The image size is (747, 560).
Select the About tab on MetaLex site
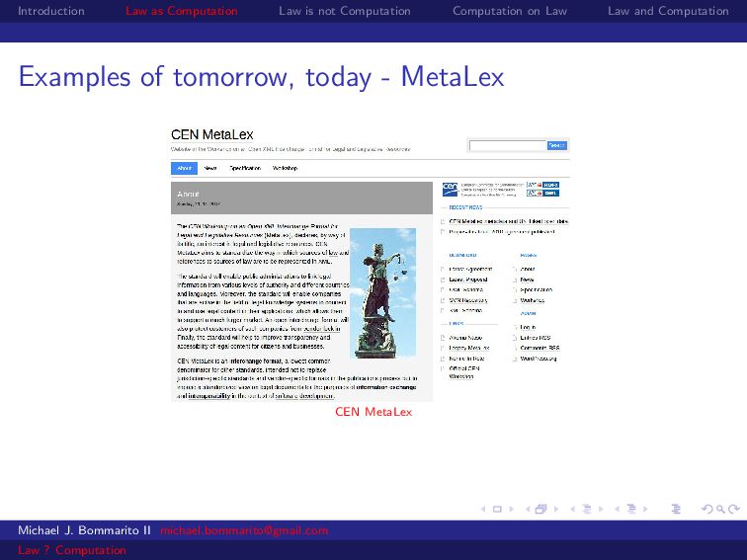pyautogui.click(x=185, y=168)
